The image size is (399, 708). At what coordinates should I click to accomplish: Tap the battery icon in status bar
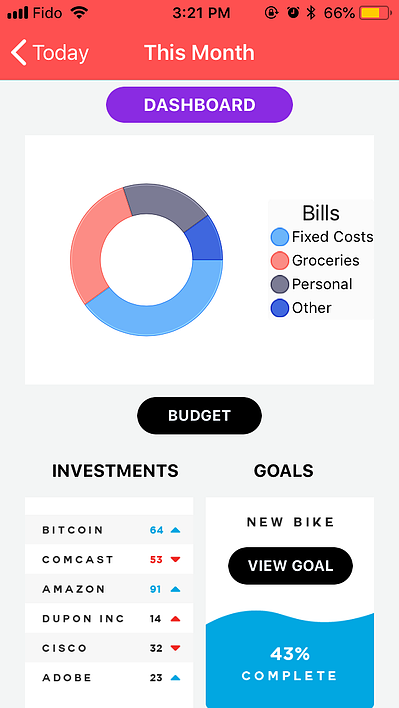(x=376, y=13)
